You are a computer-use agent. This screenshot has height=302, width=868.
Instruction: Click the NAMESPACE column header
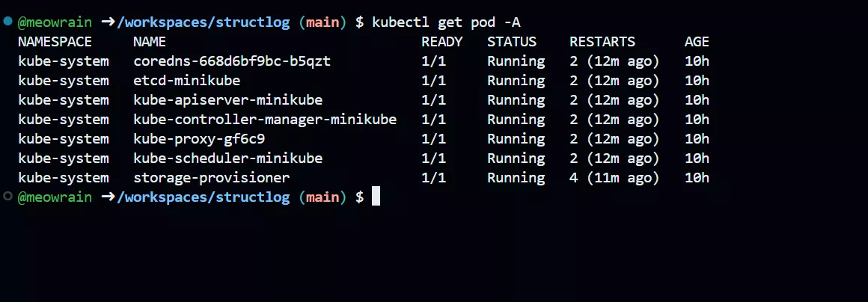point(55,42)
